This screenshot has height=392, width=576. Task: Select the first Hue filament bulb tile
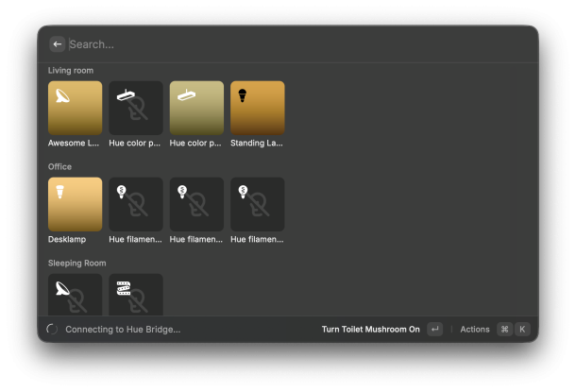136,204
